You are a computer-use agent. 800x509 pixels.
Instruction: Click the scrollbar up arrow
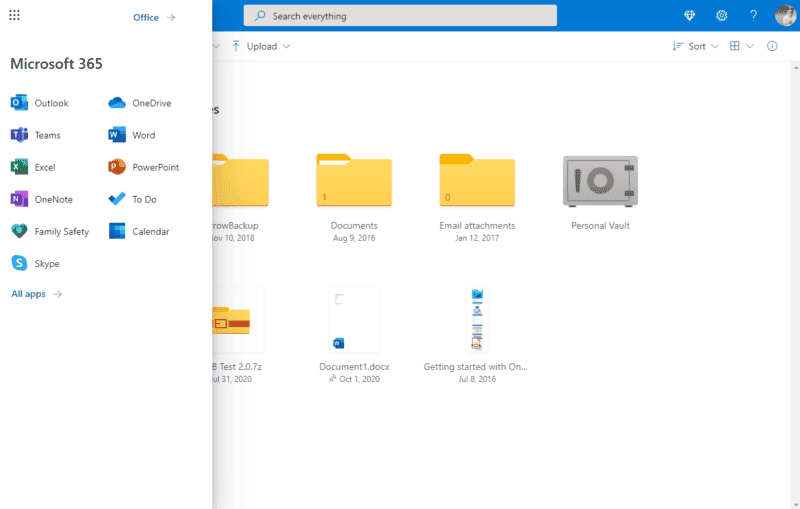pos(795,67)
